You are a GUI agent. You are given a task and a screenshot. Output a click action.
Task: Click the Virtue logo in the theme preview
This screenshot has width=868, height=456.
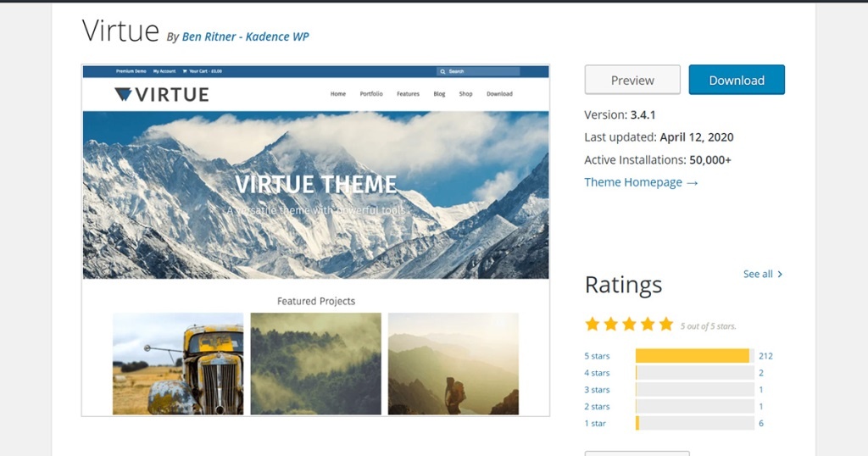pyautogui.click(x=161, y=94)
